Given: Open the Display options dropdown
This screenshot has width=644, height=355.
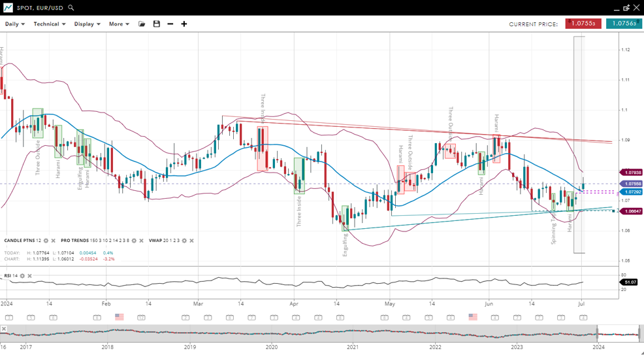Looking at the screenshot, I should click(x=87, y=24).
